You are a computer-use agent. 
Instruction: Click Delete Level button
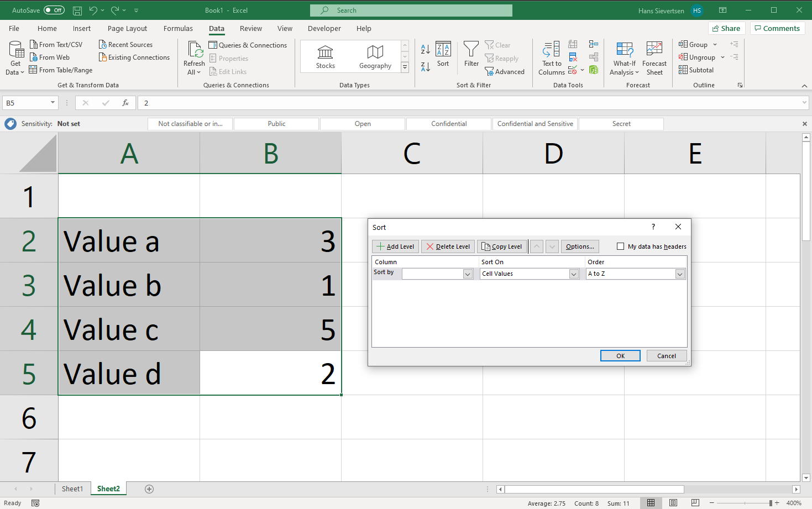(x=448, y=246)
